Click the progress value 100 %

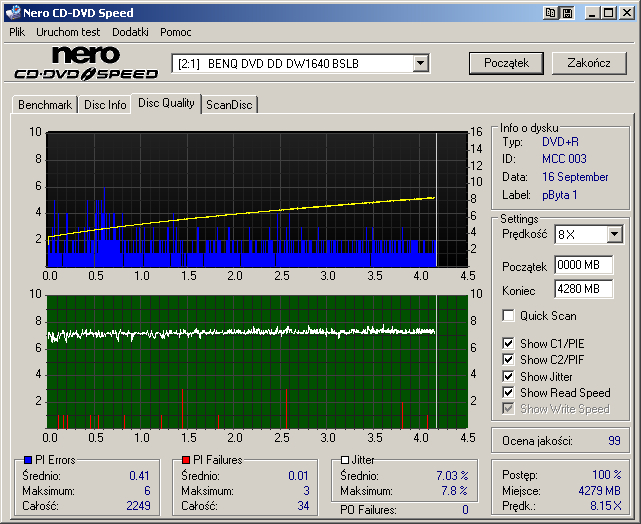click(x=607, y=475)
